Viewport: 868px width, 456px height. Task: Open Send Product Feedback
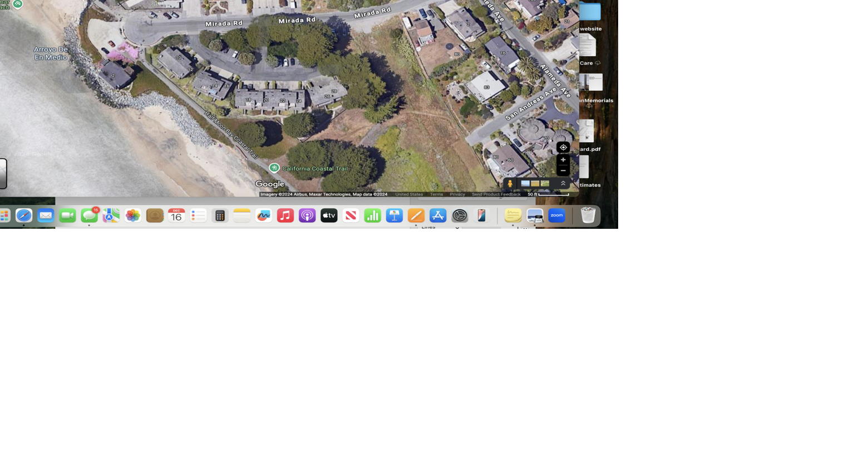(x=495, y=194)
